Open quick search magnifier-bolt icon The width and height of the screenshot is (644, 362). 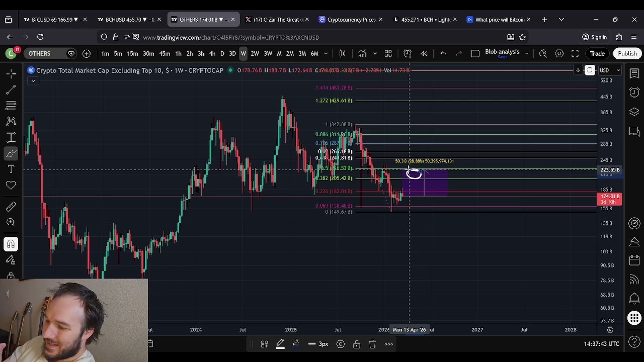pos(543,53)
